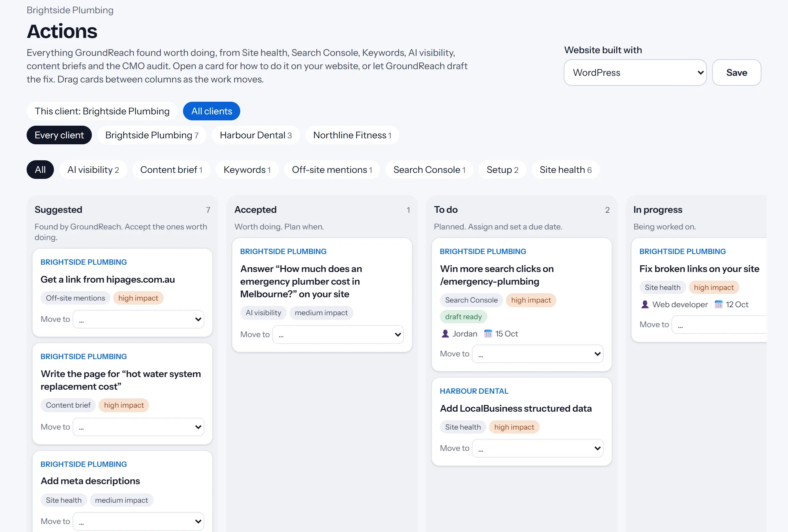Open Move to dropdown on Win more search clicks card

[538, 354]
